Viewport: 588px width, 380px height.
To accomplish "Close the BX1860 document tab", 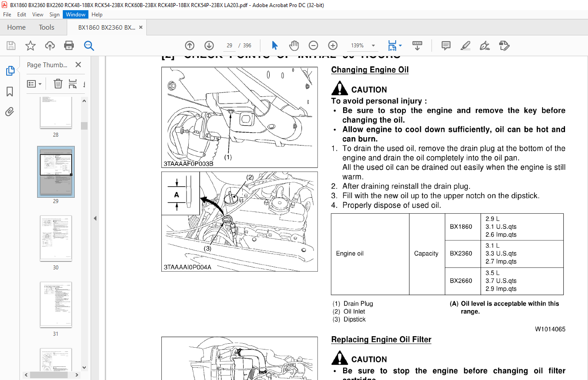I will point(141,27).
